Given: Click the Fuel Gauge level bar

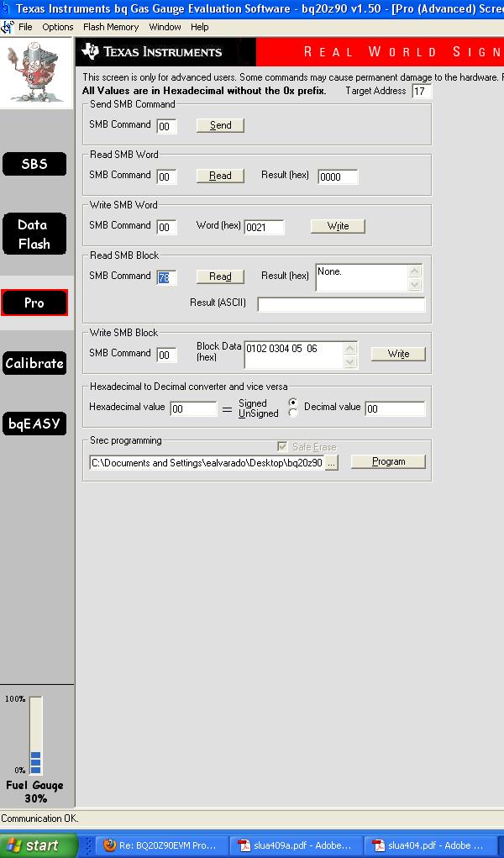Looking at the screenshot, I should tap(35, 734).
